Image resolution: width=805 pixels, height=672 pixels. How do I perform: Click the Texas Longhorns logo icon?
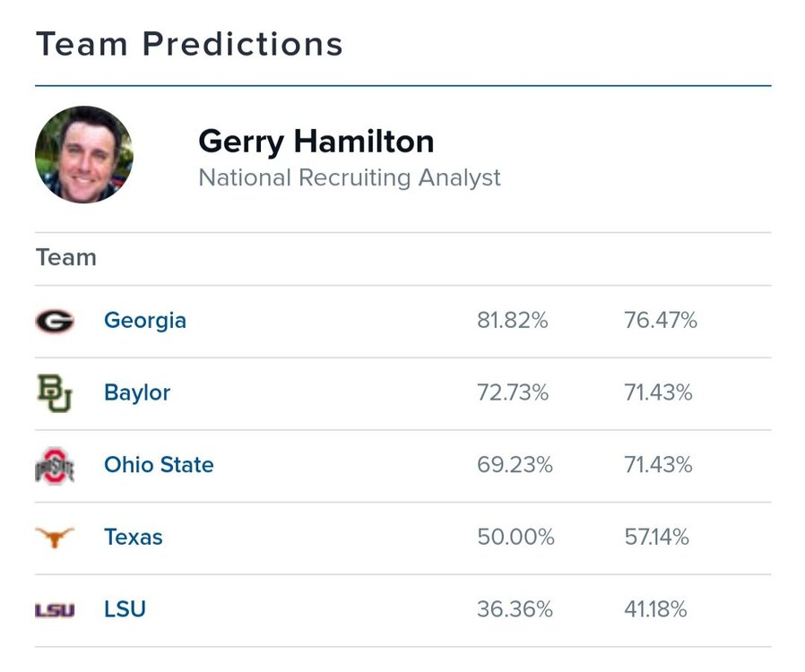click(x=55, y=538)
